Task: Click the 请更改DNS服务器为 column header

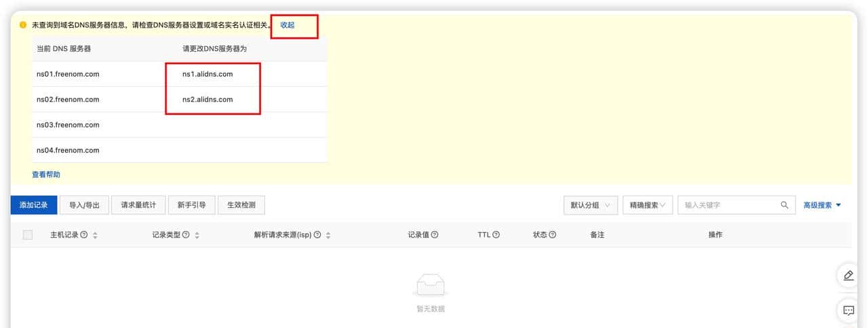Action: [x=216, y=49]
